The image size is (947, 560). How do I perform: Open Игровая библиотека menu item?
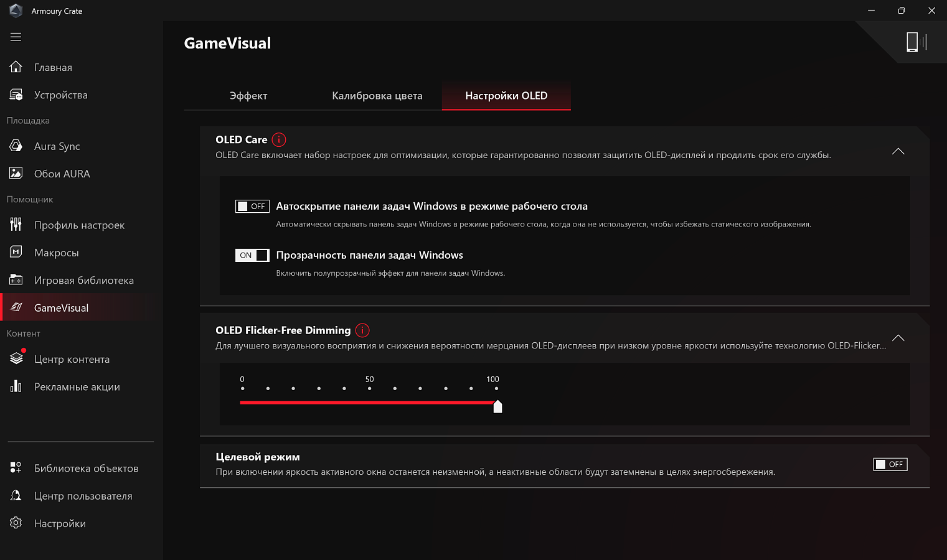[x=82, y=280]
